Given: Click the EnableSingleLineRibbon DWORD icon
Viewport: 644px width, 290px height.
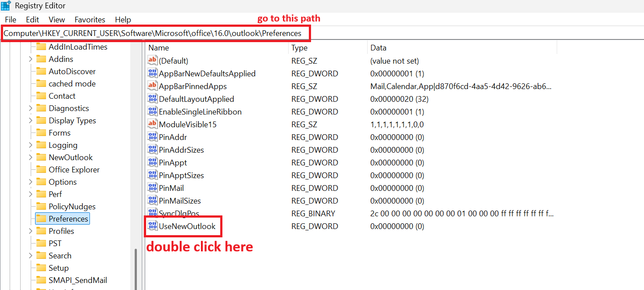Looking at the screenshot, I should coord(153,111).
